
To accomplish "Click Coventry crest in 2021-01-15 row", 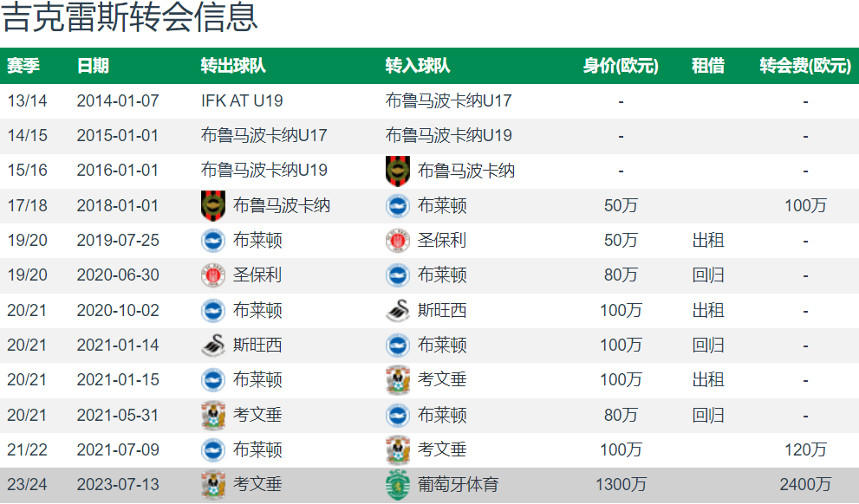I will 398,380.
